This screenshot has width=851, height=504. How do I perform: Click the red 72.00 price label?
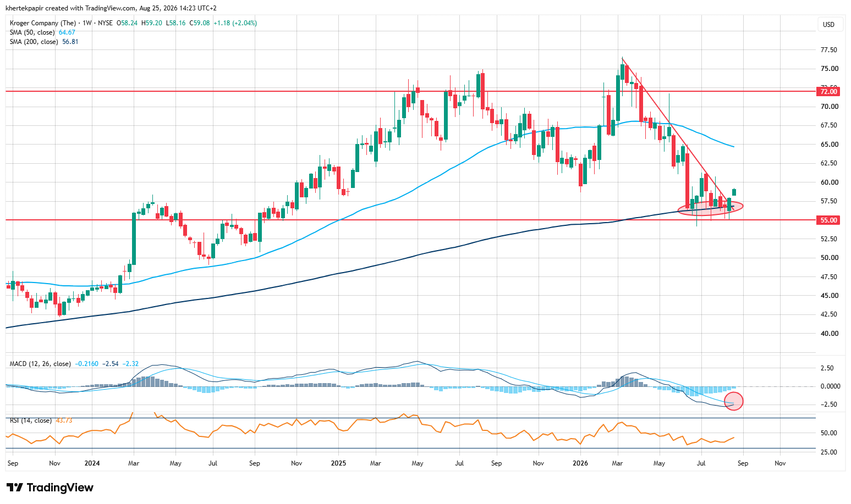click(828, 92)
